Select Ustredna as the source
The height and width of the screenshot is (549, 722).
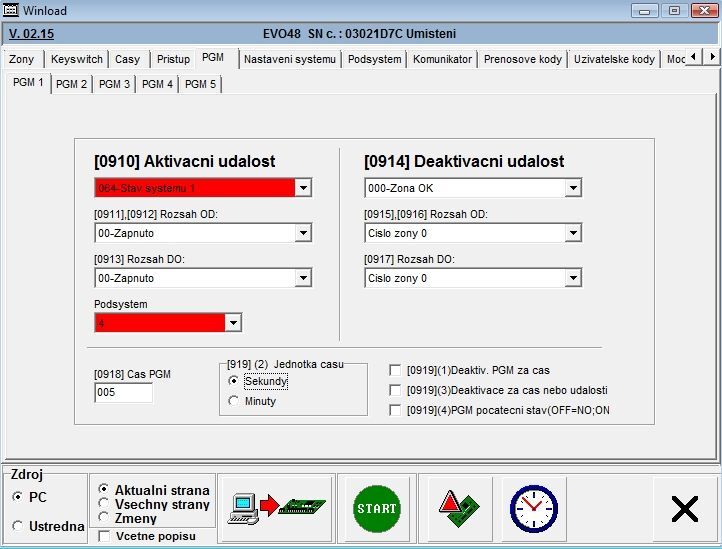(17, 526)
